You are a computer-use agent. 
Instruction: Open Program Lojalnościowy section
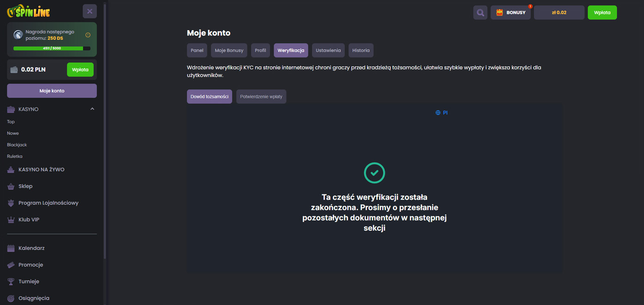tap(48, 203)
